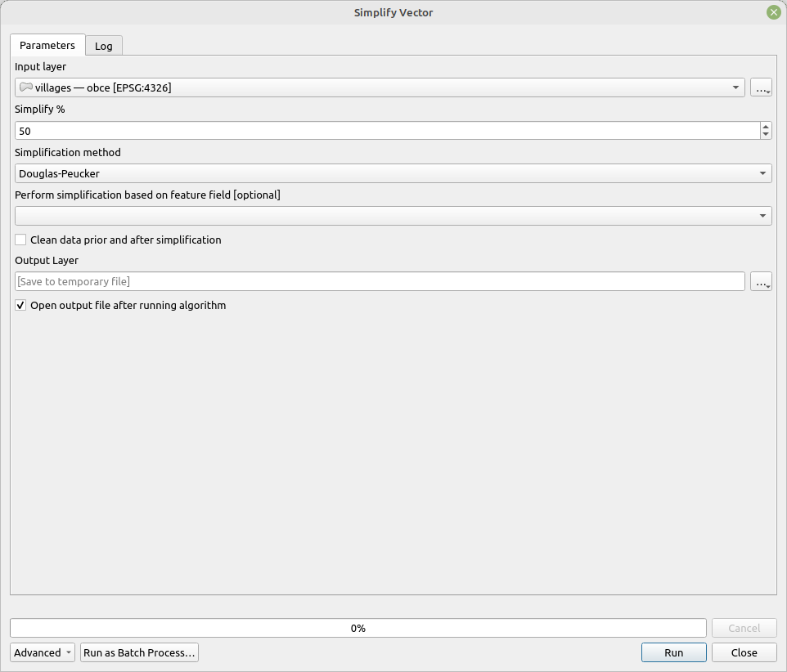
Task: Close the Simplify Vector dialog window
Action: pos(773,12)
